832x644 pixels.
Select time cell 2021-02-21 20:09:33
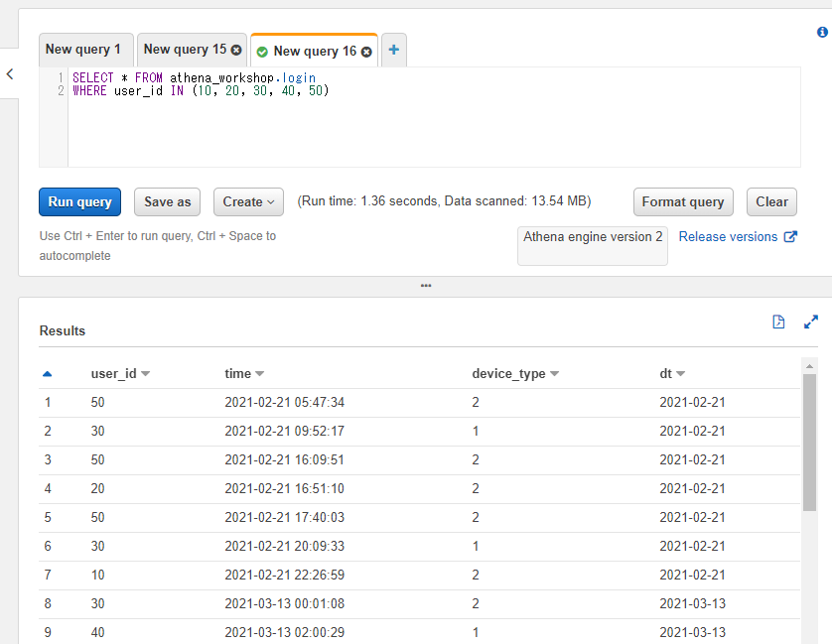tap(284, 546)
